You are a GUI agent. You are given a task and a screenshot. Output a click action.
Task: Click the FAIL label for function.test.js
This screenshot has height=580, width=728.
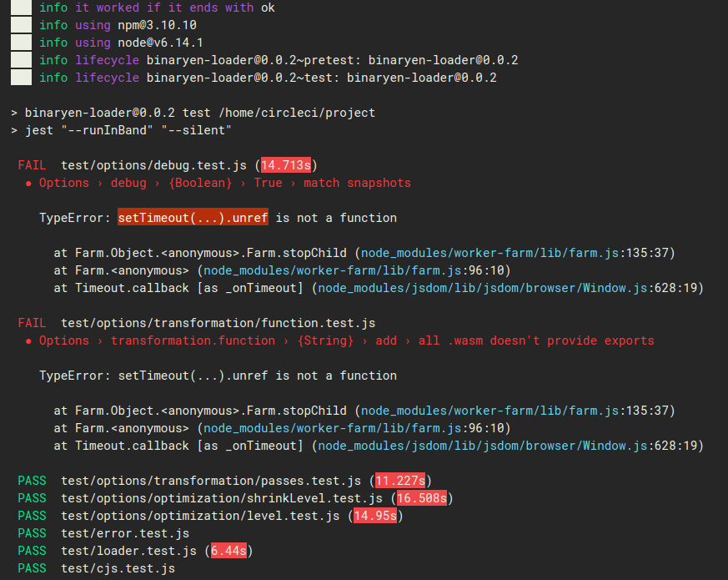[x=32, y=322]
